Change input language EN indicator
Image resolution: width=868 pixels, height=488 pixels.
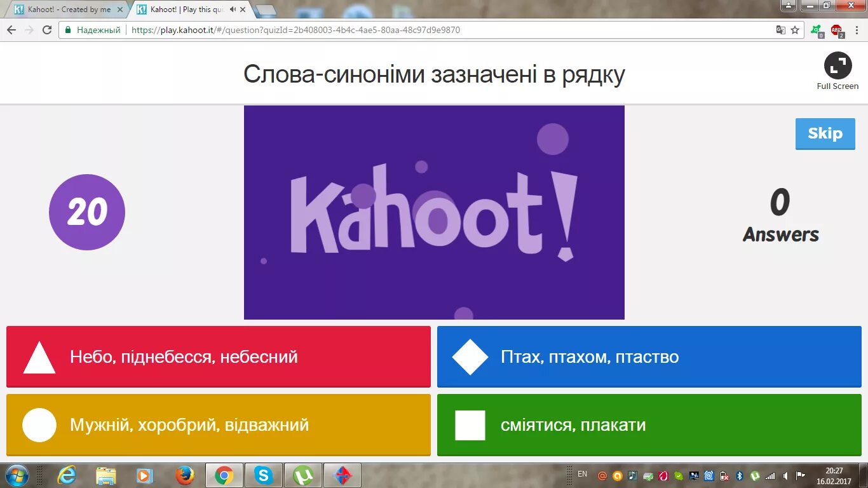582,474
